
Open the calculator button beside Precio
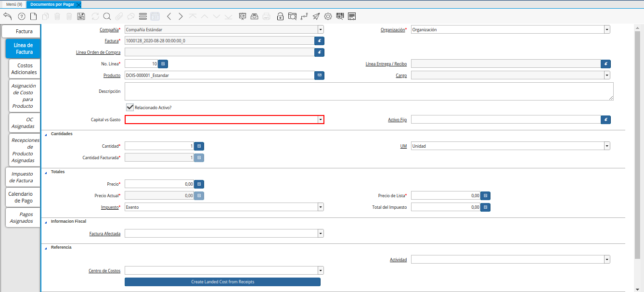click(199, 184)
